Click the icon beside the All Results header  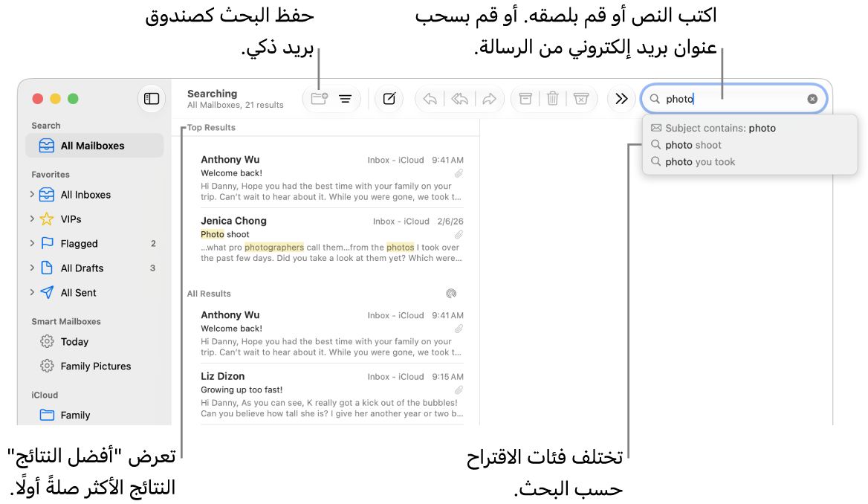tap(451, 294)
